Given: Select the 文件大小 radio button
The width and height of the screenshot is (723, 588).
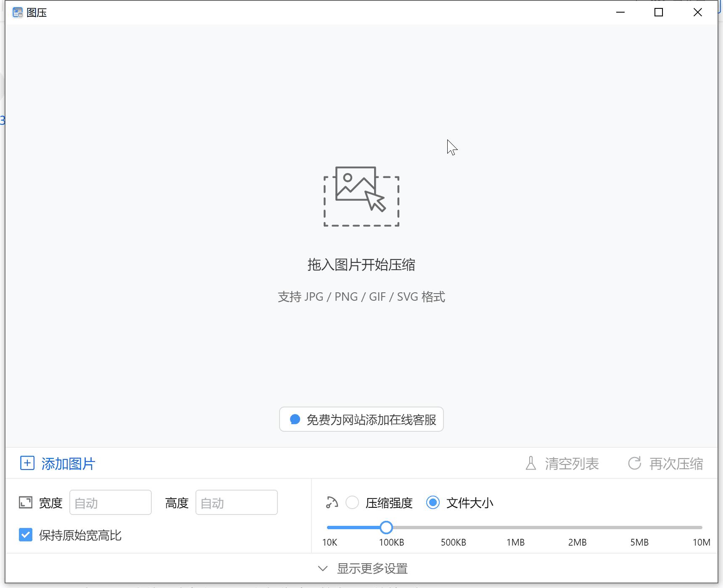Looking at the screenshot, I should coord(433,502).
